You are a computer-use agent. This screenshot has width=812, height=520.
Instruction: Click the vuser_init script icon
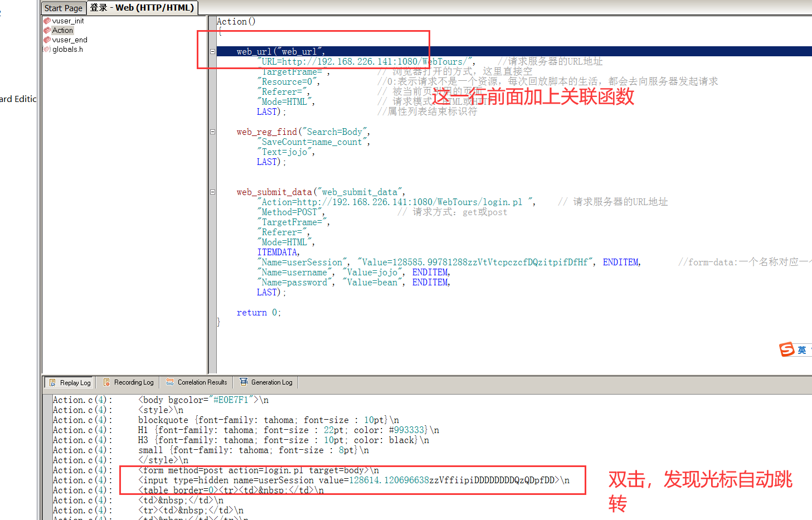point(47,21)
